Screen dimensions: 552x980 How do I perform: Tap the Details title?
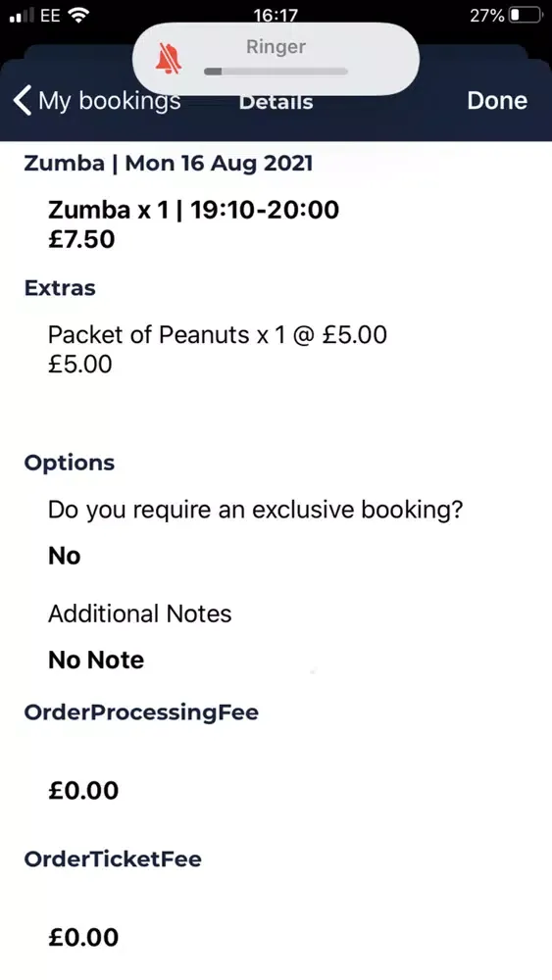(276, 103)
